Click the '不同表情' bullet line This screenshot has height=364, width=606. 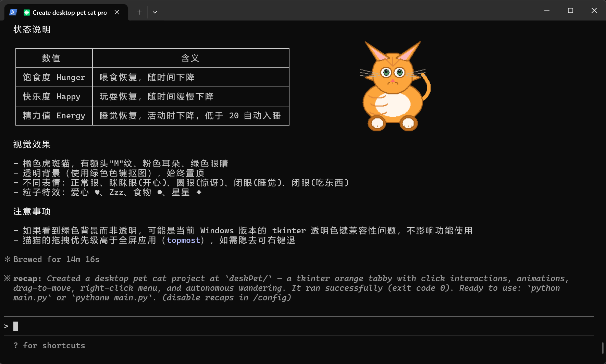[181, 183]
